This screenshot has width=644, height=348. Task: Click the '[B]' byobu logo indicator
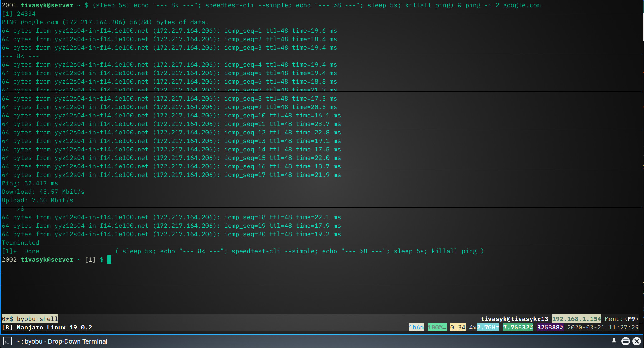[7, 327]
